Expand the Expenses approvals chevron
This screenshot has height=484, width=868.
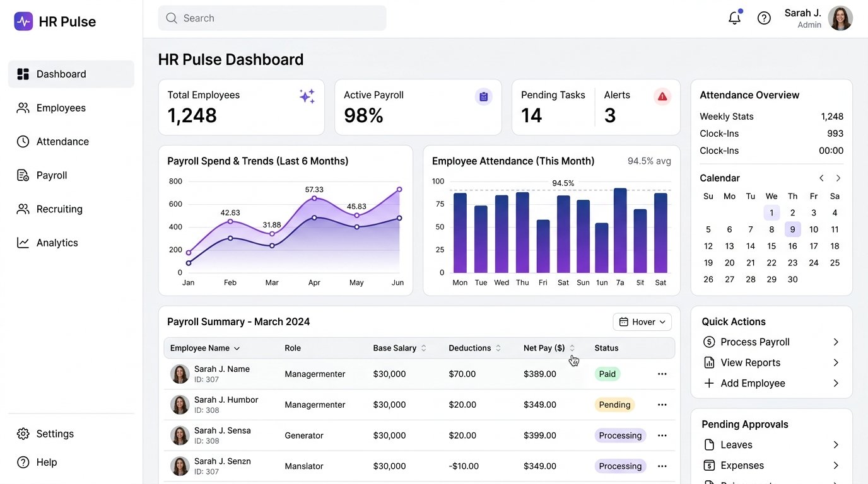836,466
